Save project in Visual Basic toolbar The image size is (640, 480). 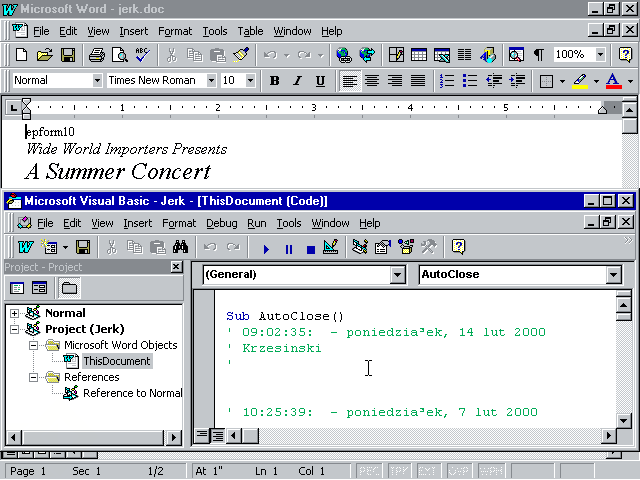tap(83, 247)
